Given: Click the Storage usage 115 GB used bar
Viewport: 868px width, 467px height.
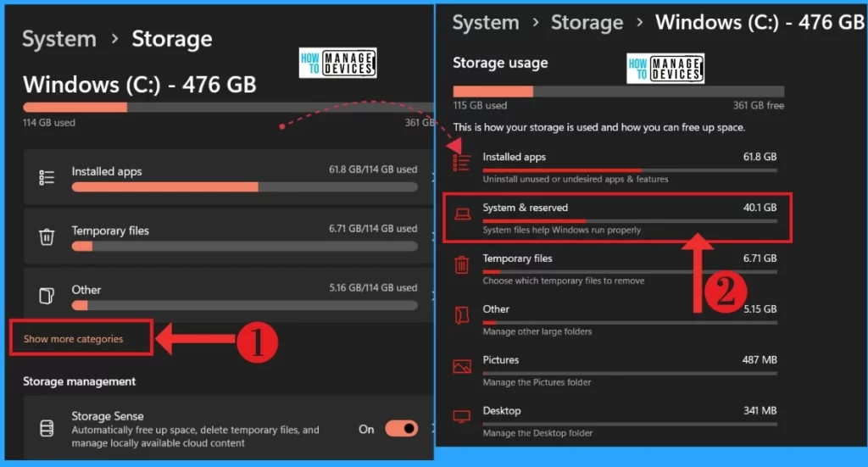Looking at the screenshot, I should (618, 92).
